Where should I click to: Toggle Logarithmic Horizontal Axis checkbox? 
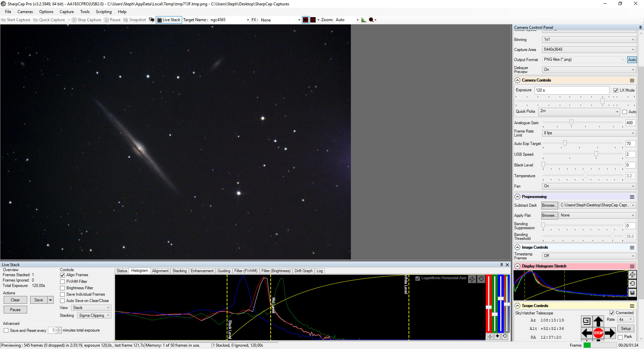418,278
